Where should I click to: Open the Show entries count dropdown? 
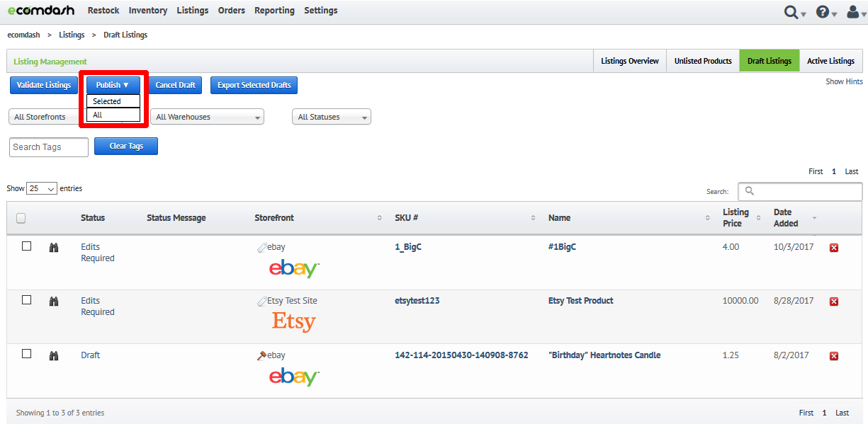42,189
